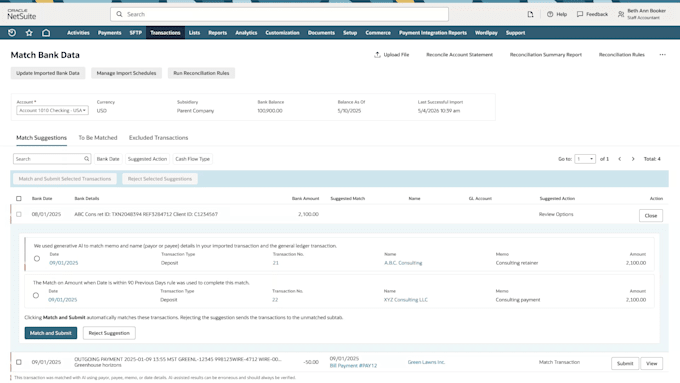Go to the Home icon

tap(46, 33)
